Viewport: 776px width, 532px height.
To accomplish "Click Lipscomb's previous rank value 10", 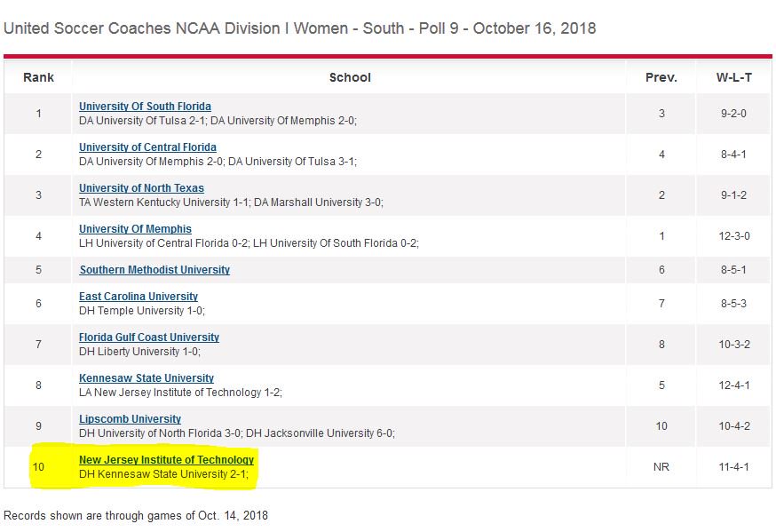I will [660, 426].
